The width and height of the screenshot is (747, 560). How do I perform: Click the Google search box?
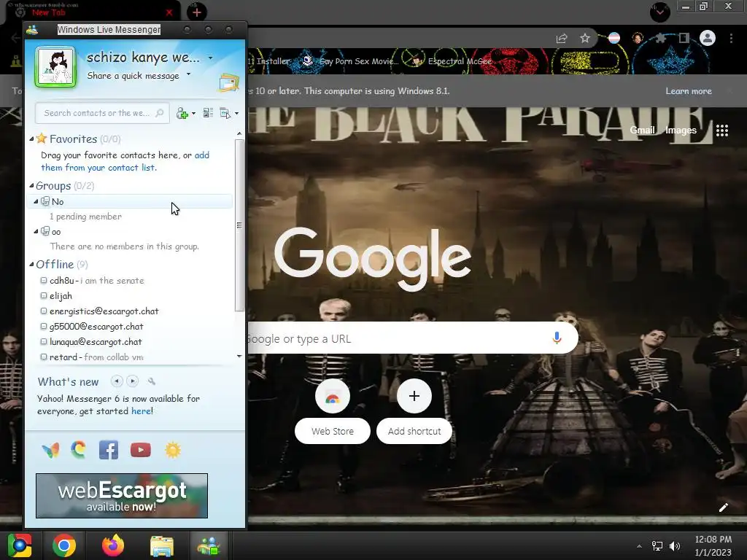pyautogui.click(x=413, y=338)
